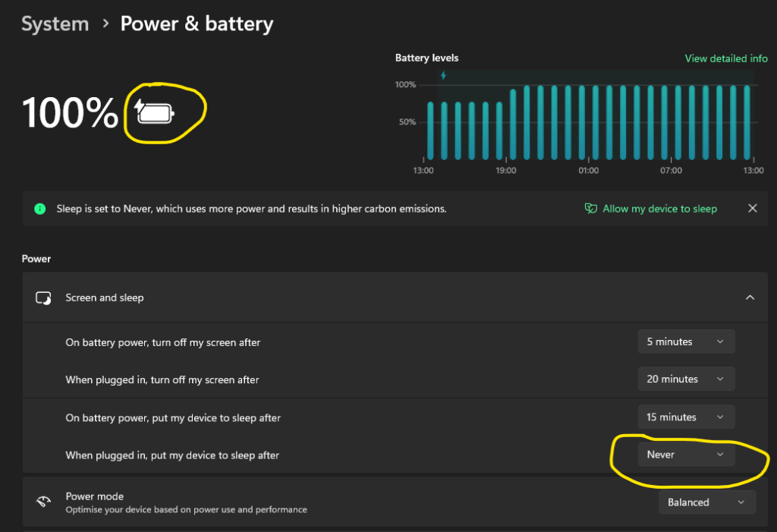This screenshot has width=777, height=532.
Task: Click View detailed info link
Action: (x=726, y=58)
